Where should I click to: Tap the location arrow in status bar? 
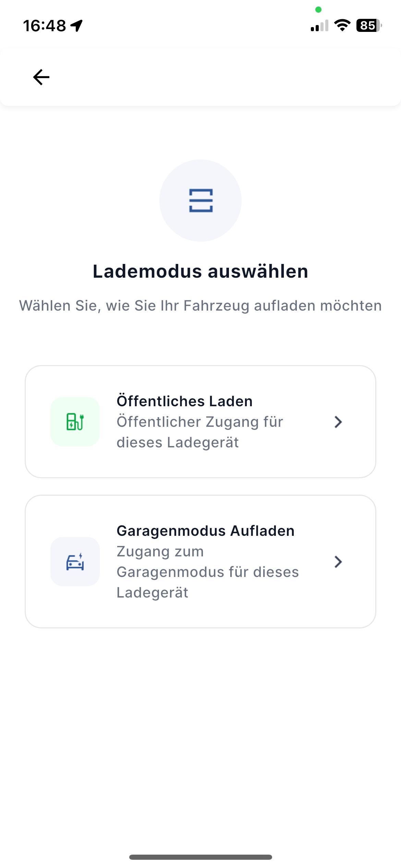pyautogui.click(x=77, y=25)
